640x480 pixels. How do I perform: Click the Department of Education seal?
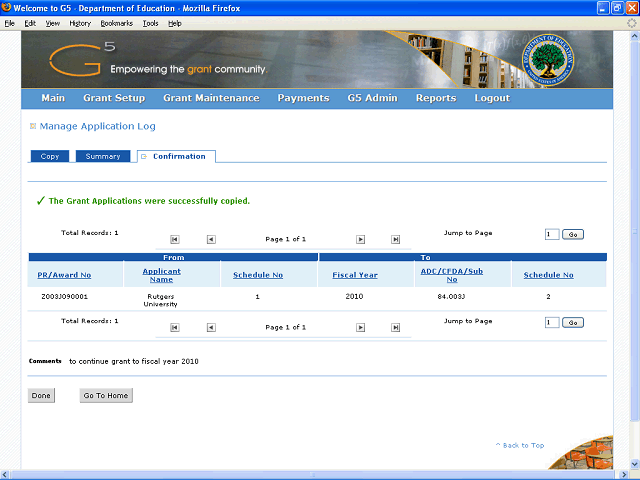pyautogui.click(x=548, y=60)
